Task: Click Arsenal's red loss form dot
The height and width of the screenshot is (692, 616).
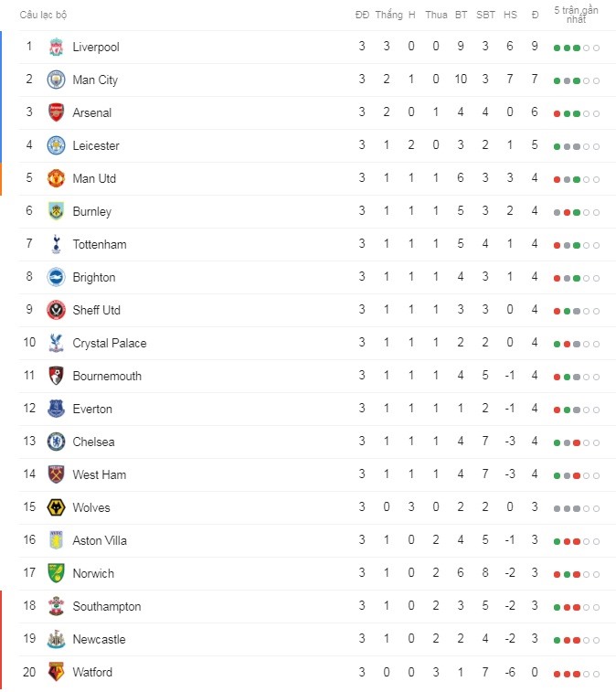Action: (x=557, y=113)
